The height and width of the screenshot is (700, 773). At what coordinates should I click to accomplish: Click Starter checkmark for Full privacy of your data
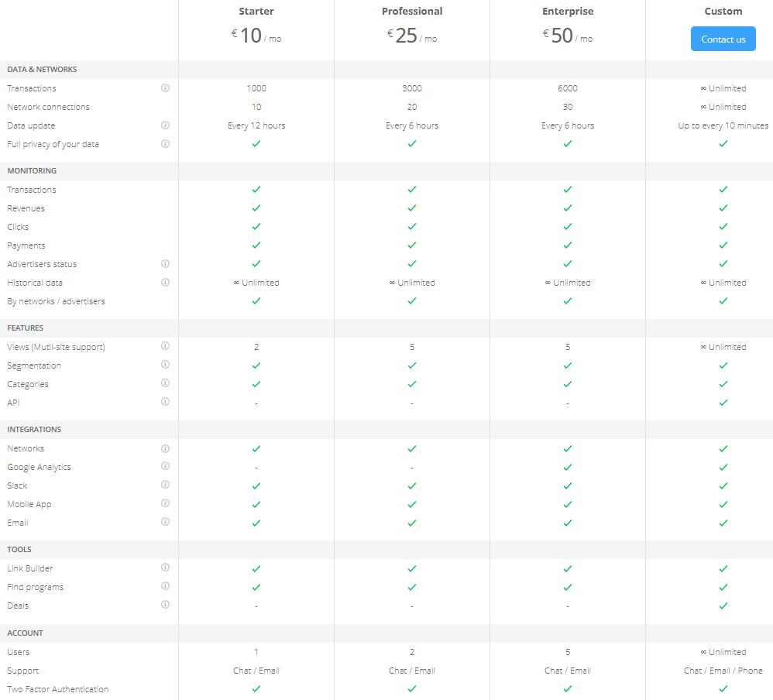click(x=256, y=143)
